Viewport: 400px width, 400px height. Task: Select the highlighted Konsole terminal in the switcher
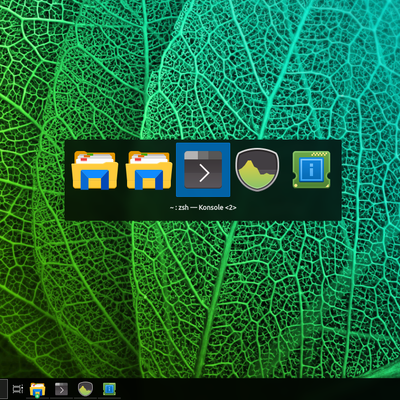203,170
